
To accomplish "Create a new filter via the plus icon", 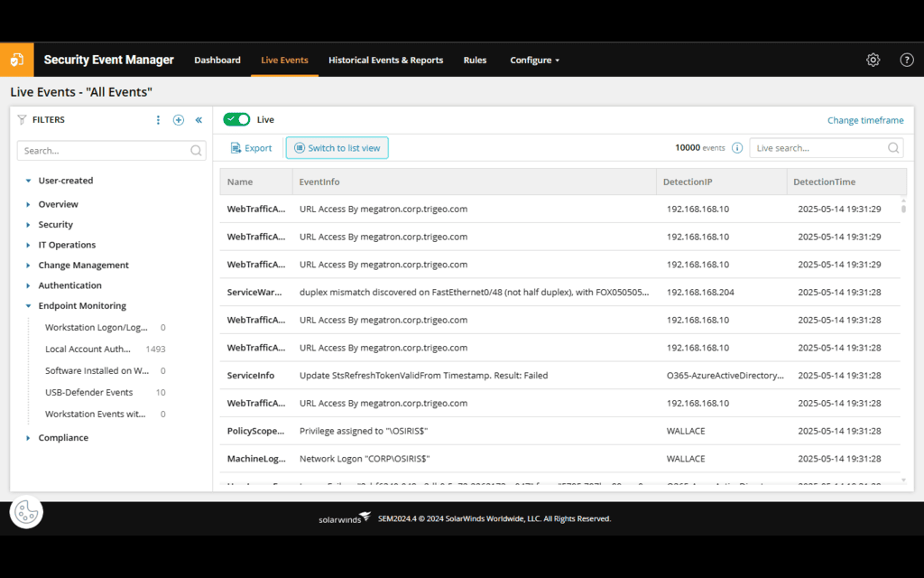I will click(178, 119).
